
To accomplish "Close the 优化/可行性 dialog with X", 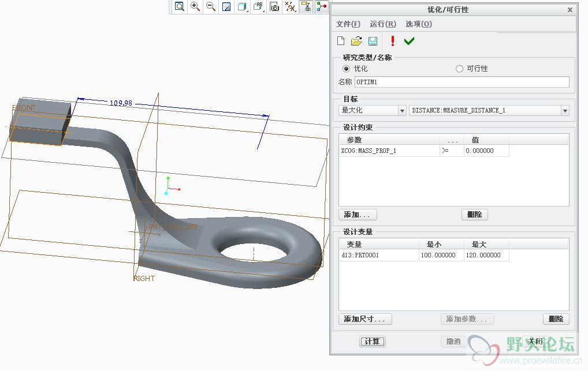I will [x=570, y=10].
